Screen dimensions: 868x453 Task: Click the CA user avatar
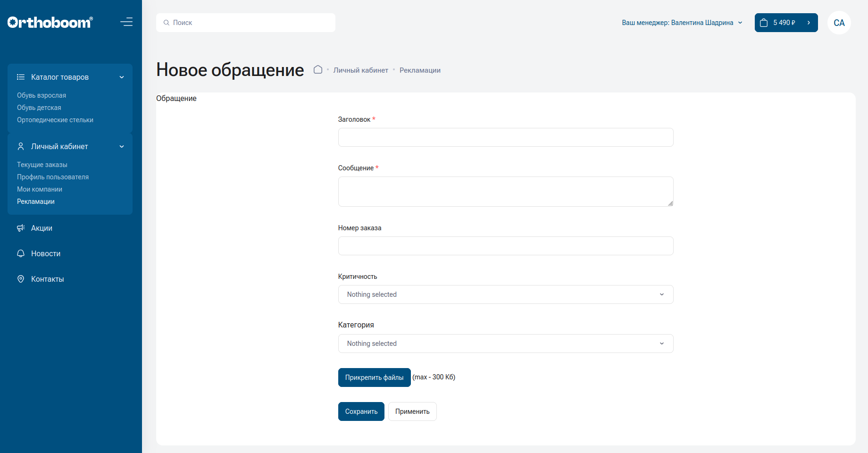click(839, 22)
